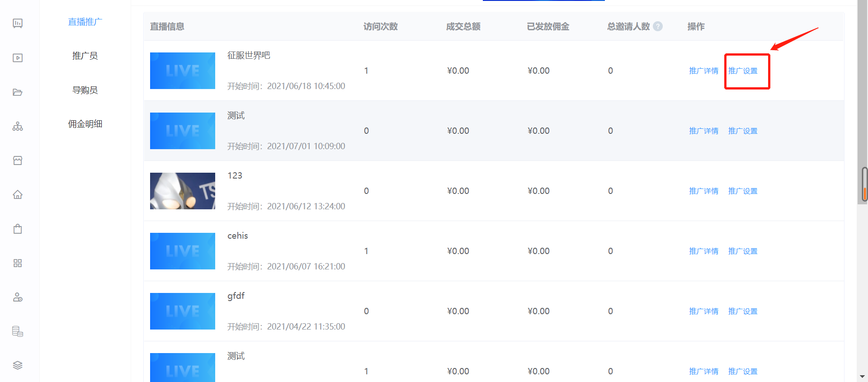Click the LIVE thumbnail for cehis
Image resolution: width=868 pixels, height=382 pixels.
pos(183,251)
